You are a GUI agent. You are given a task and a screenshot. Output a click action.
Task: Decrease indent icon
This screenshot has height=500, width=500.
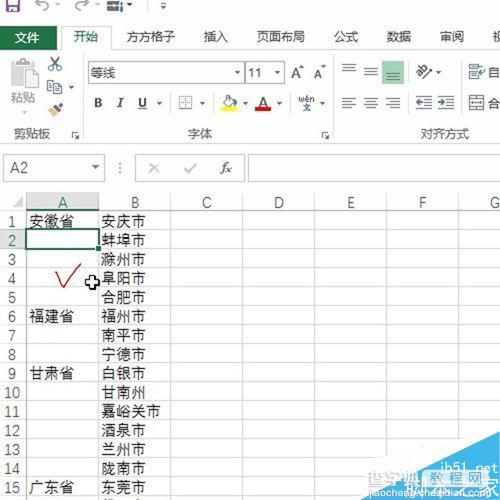(x=424, y=103)
